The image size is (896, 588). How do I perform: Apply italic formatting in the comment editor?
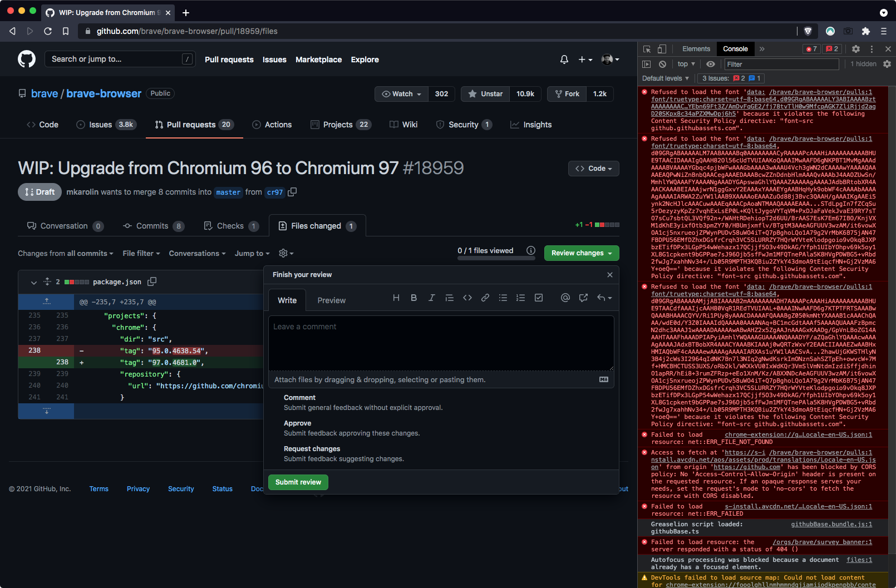432,298
